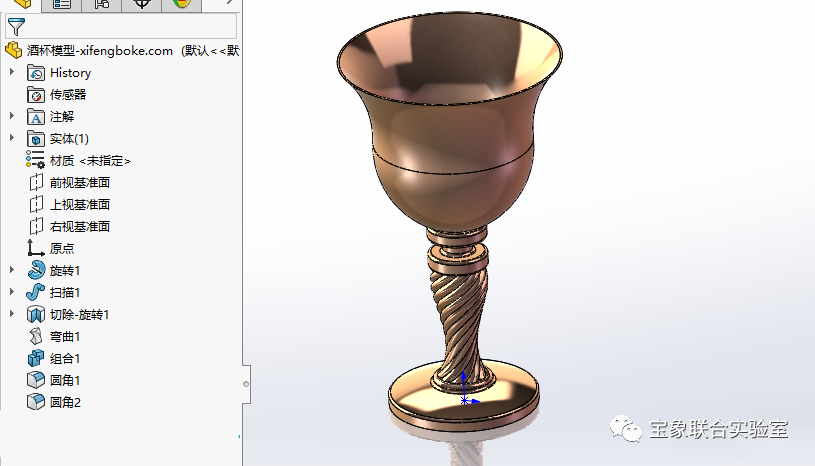Click the 组合1 combine feature icon
The width and height of the screenshot is (815, 466).
35,358
